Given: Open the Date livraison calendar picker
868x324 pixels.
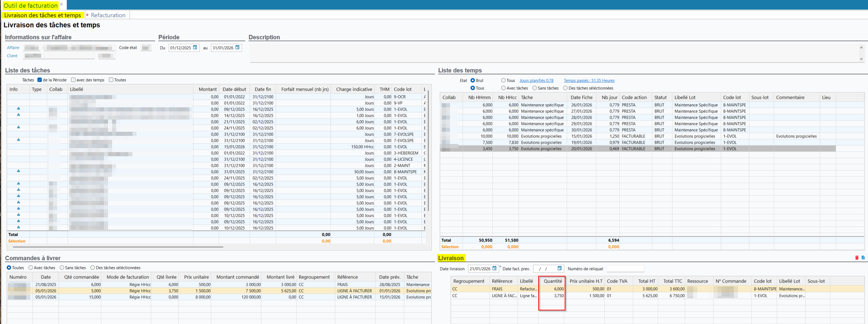Looking at the screenshot, I should (x=494, y=268).
